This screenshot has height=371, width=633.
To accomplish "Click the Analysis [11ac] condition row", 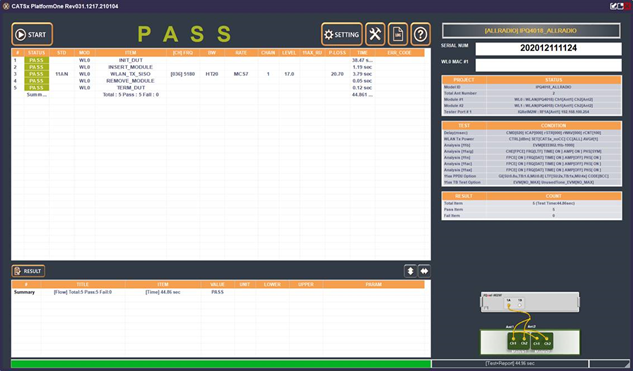I will pyautogui.click(x=532, y=163).
